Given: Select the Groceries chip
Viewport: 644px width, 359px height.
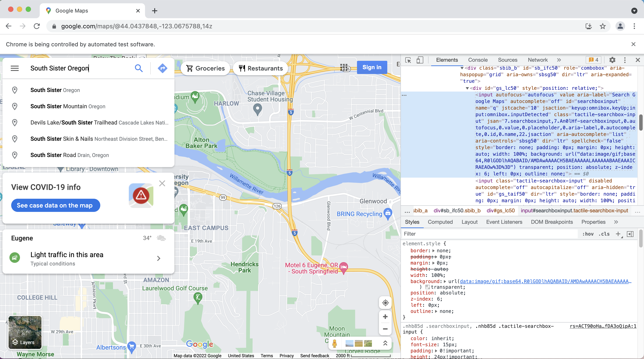Looking at the screenshot, I should [206, 68].
